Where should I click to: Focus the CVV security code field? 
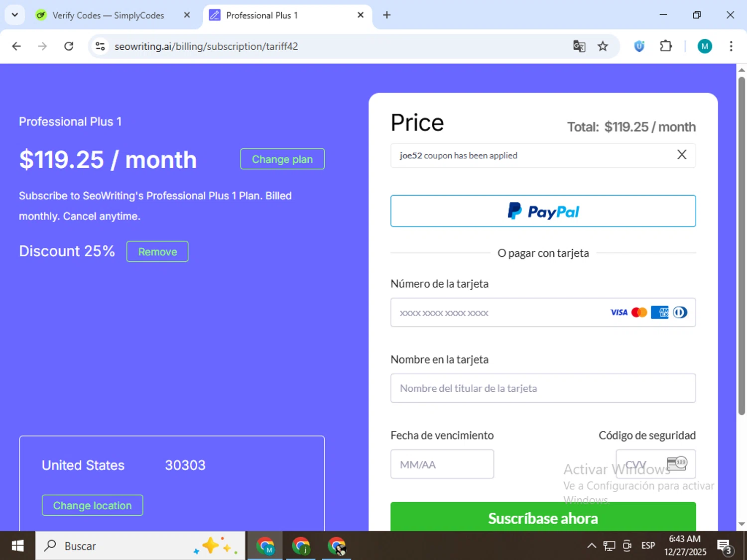coord(655,464)
